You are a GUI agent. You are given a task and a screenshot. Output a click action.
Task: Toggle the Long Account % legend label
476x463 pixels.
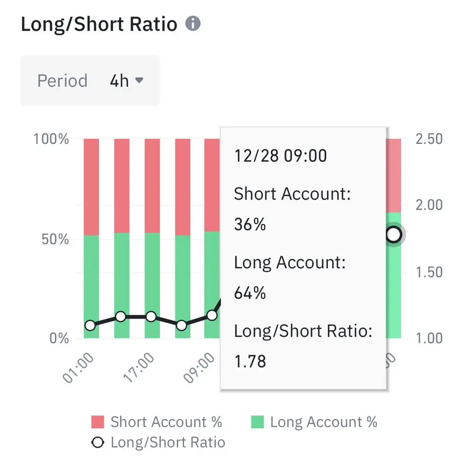tap(324, 422)
